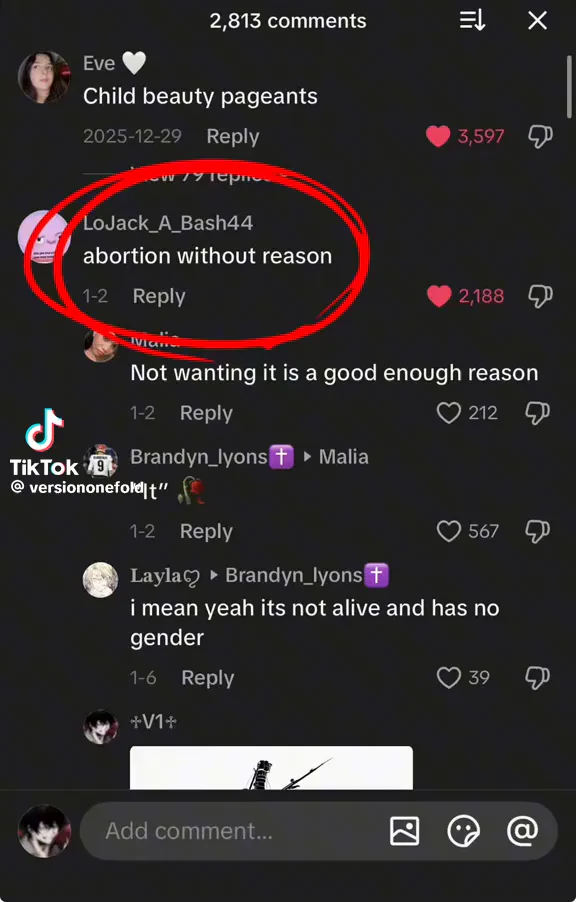Screen dimensions: 576x902
Task: Open Eve's profile picture
Action: (44, 77)
